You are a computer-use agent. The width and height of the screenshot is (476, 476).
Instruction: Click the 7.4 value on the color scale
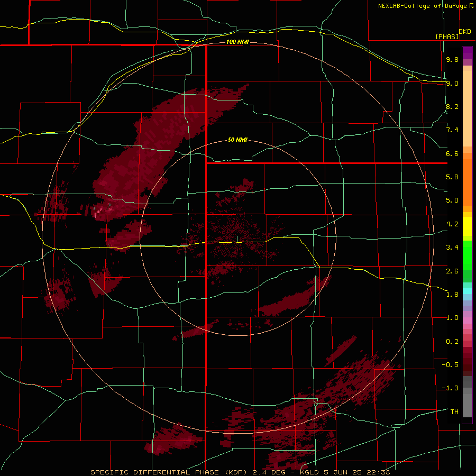tap(452, 130)
